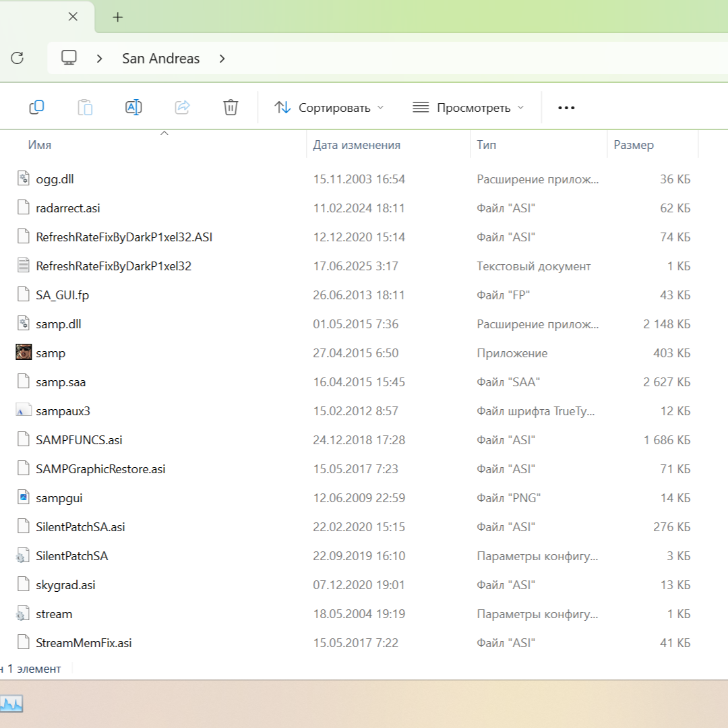This screenshot has height=728, width=728.
Task: Click the Delete trash bin icon
Action: (x=231, y=107)
